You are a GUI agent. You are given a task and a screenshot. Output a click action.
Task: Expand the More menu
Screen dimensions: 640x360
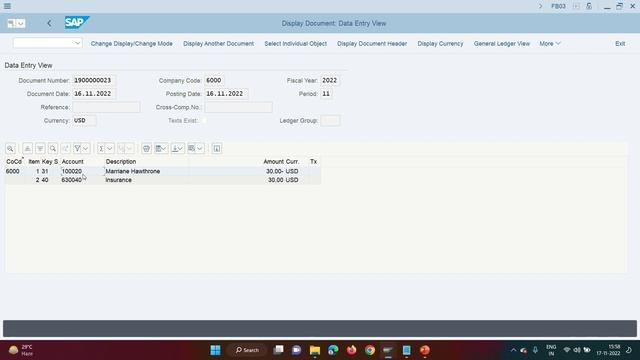click(x=550, y=44)
